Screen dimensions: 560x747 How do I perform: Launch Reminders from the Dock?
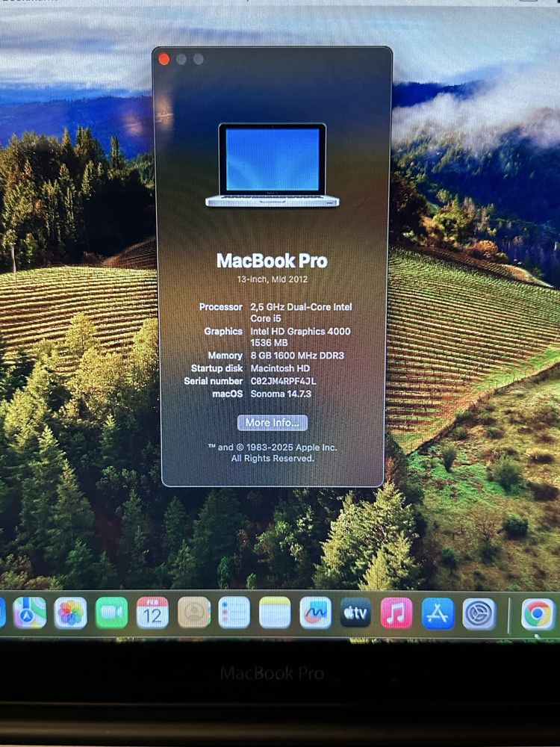pos(234,613)
